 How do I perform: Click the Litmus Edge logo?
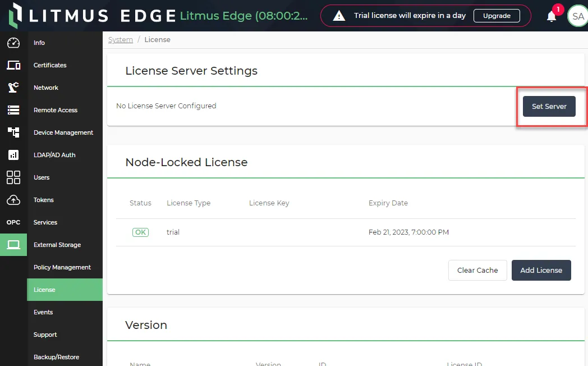tap(92, 15)
